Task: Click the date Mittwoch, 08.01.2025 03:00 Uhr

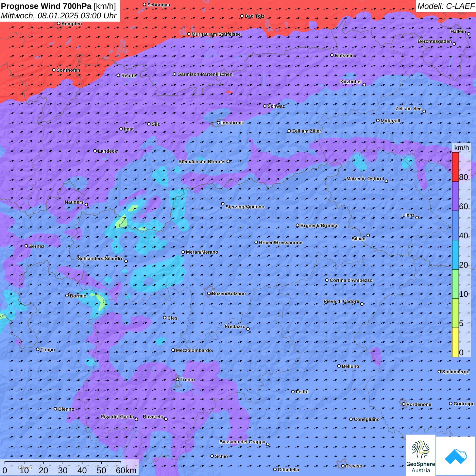Action: 59,16
